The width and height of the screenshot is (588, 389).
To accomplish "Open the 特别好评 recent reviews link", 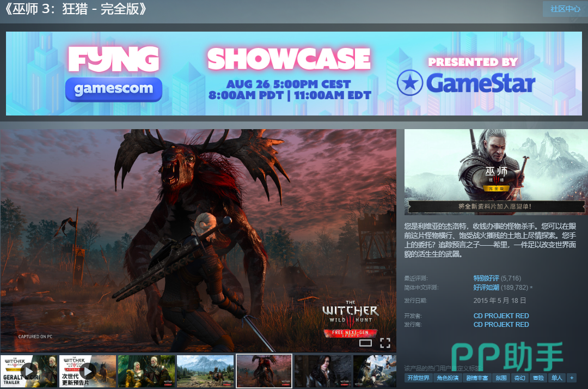I will pyautogui.click(x=486, y=278).
